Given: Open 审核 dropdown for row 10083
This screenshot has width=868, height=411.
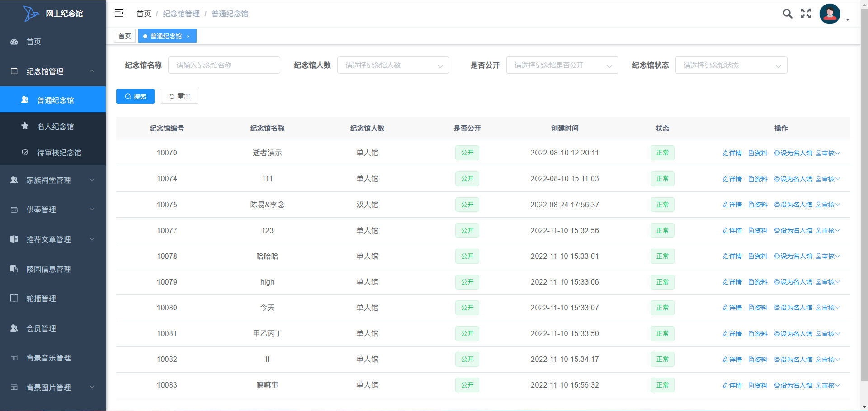Looking at the screenshot, I should (x=828, y=385).
